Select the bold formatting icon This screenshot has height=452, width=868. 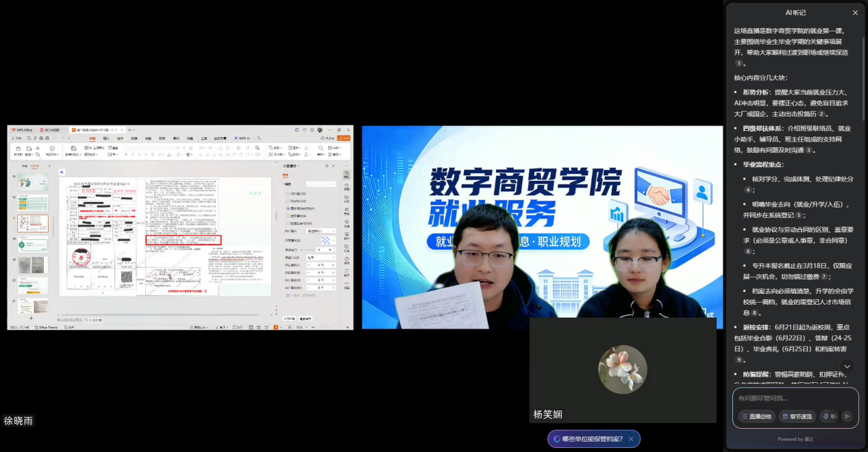click(x=126, y=154)
